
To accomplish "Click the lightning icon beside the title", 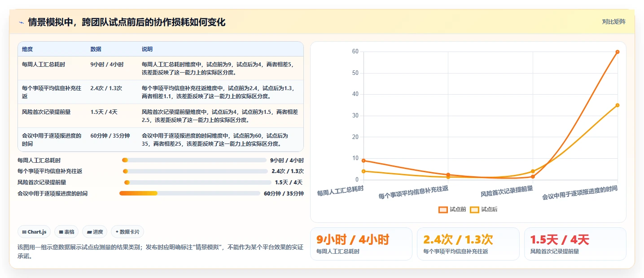I will (x=21, y=22).
